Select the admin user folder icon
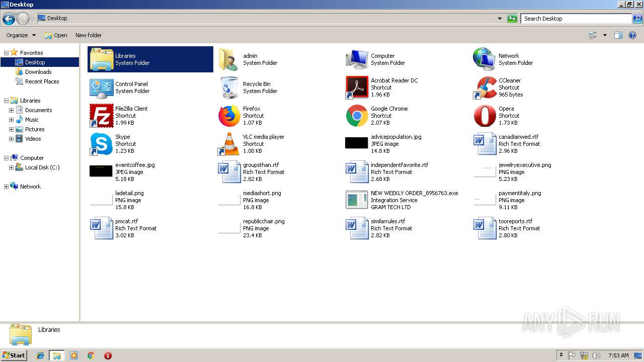The image size is (644, 362). [x=229, y=59]
